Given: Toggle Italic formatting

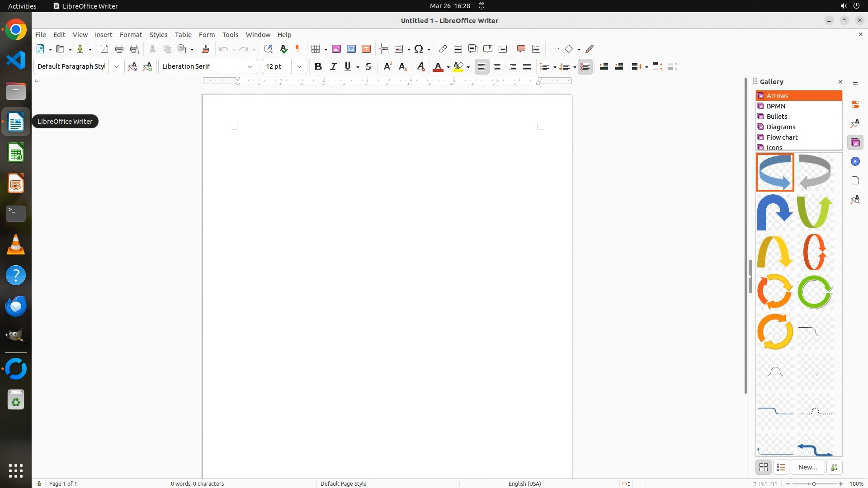Looking at the screenshot, I should click(333, 66).
